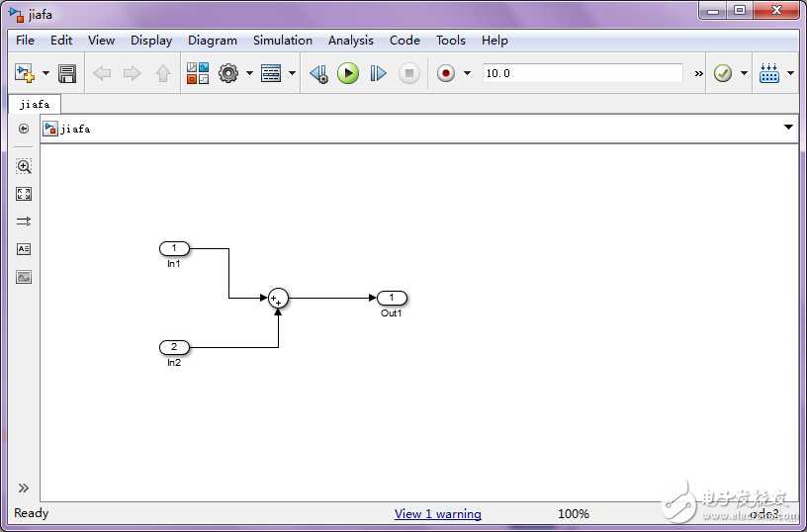Open the View menu
Image resolution: width=807 pixels, height=532 pixels.
101,41
